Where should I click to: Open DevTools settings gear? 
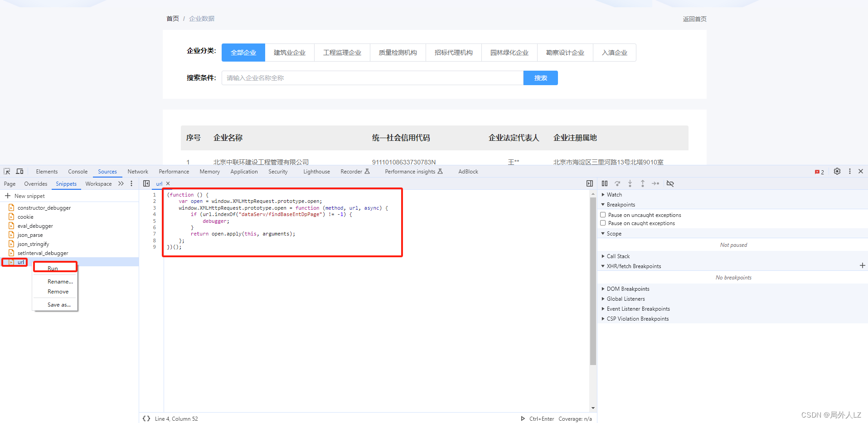coord(837,171)
